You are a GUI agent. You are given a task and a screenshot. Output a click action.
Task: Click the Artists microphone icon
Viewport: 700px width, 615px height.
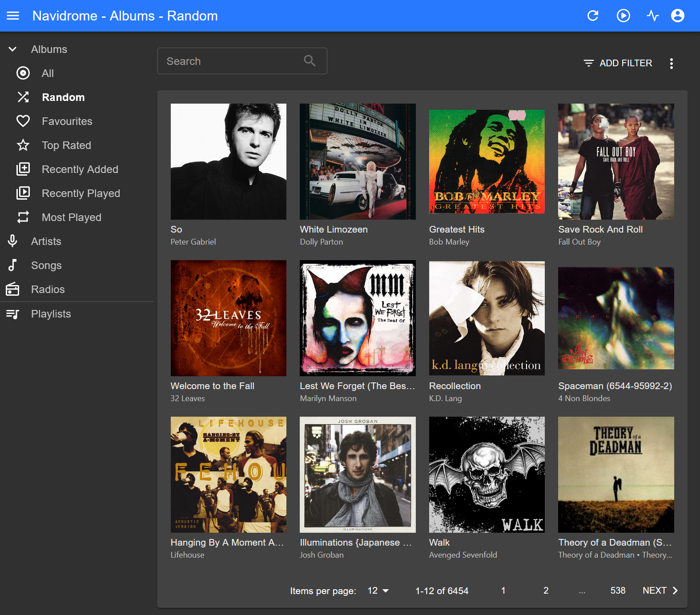point(12,241)
